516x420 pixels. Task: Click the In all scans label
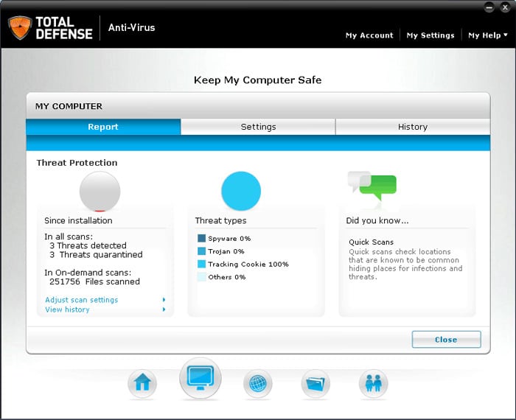69,237
